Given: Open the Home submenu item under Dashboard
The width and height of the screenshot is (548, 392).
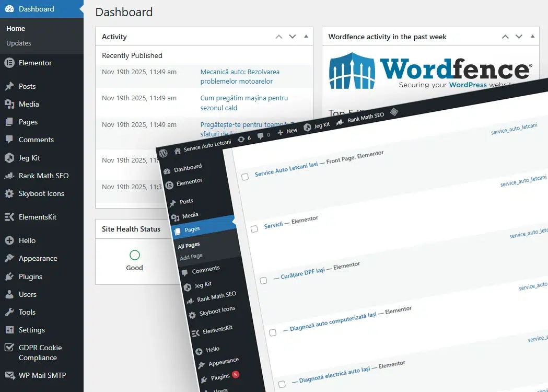Looking at the screenshot, I should (x=16, y=28).
